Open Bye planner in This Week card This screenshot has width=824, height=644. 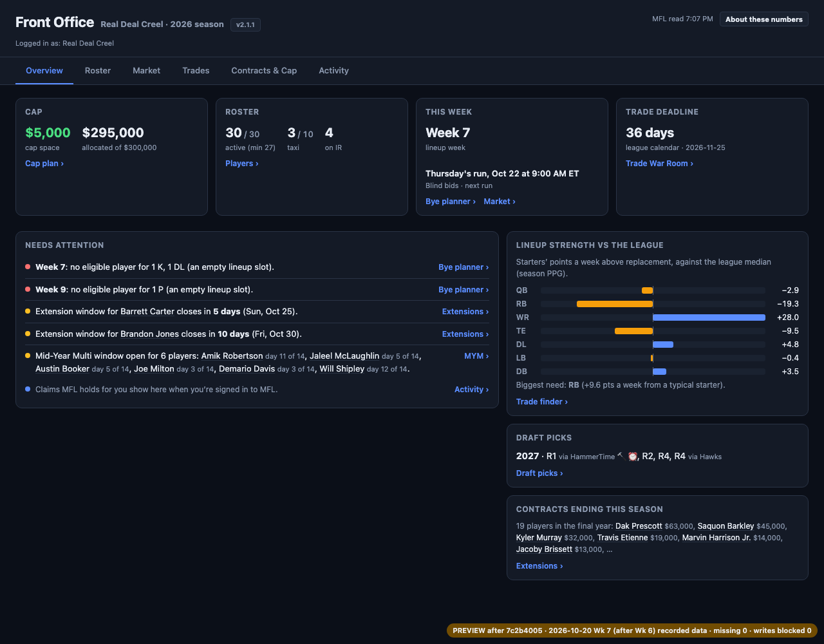[451, 202]
